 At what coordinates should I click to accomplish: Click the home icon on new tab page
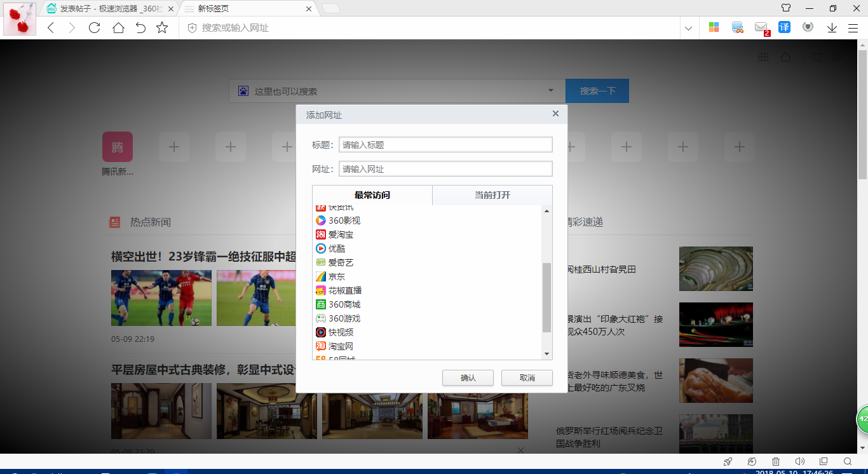tap(786, 57)
